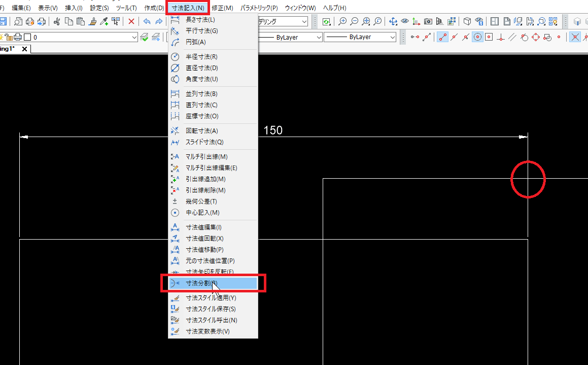
Task: Click the redo arrow icon
Action: [x=159, y=21]
